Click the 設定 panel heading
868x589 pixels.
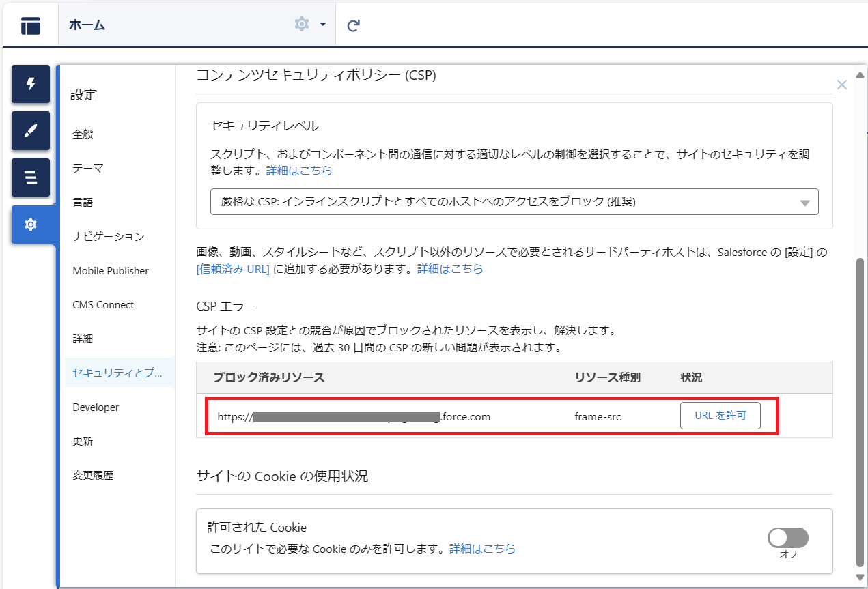(84, 95)
